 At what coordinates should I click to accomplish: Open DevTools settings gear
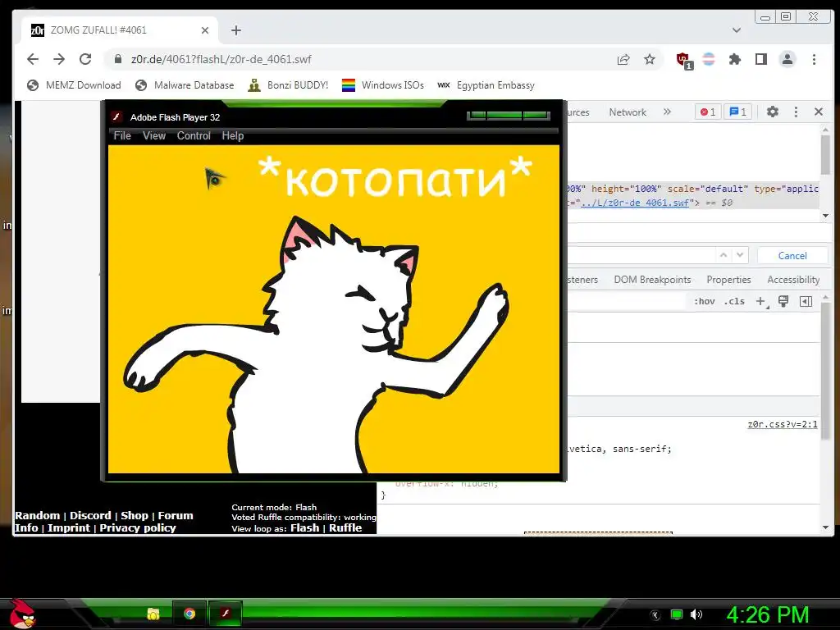[773, 112]
